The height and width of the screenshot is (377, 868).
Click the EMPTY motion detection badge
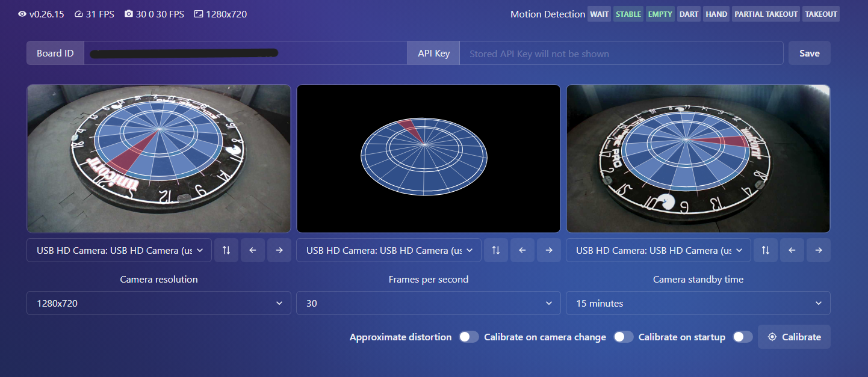(660, 14)
